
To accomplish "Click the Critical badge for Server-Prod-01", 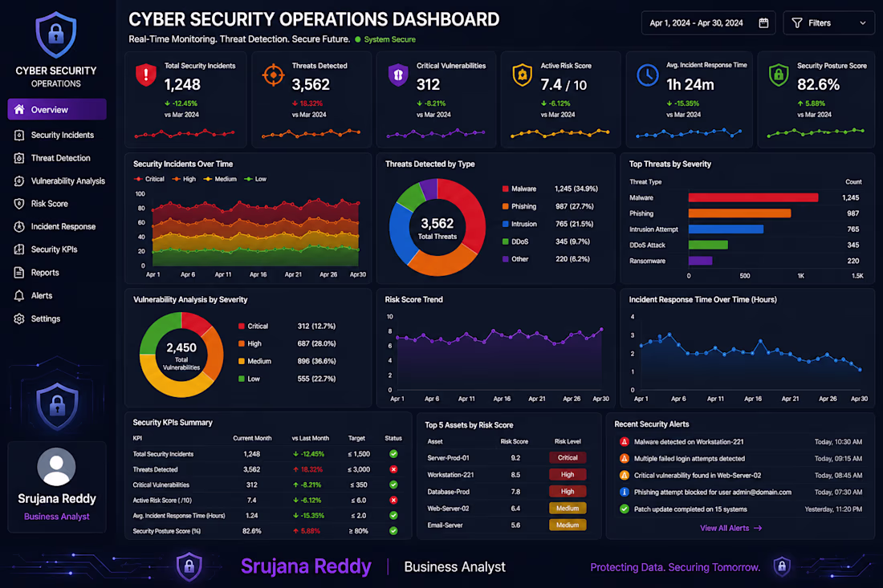I will click(x=568, y=458).
